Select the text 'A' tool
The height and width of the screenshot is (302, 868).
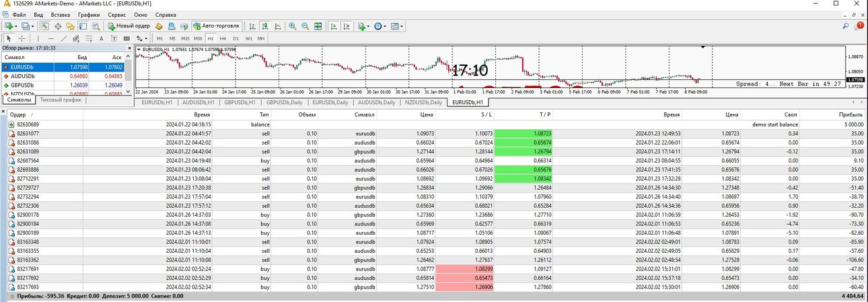tap(101, 38)
